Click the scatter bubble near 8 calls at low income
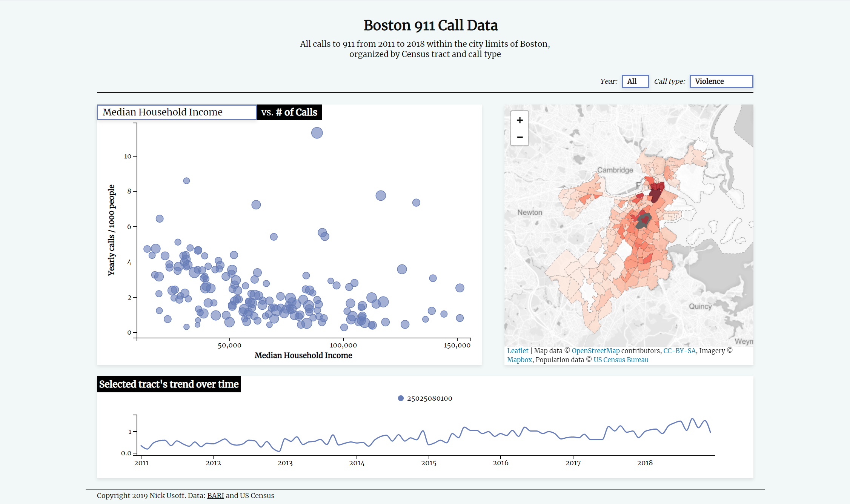The width and height of the screenshot is (850, 504). (186, 181)
